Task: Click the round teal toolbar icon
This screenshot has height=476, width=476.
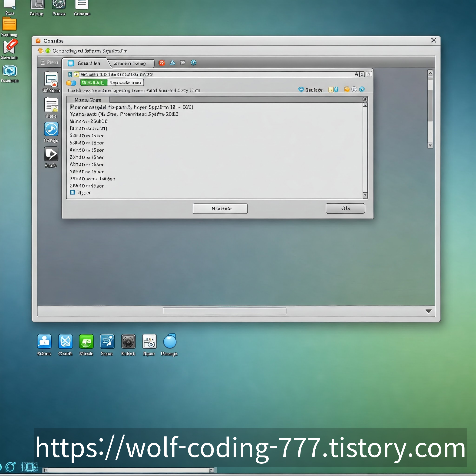Action: coord(193,63)
